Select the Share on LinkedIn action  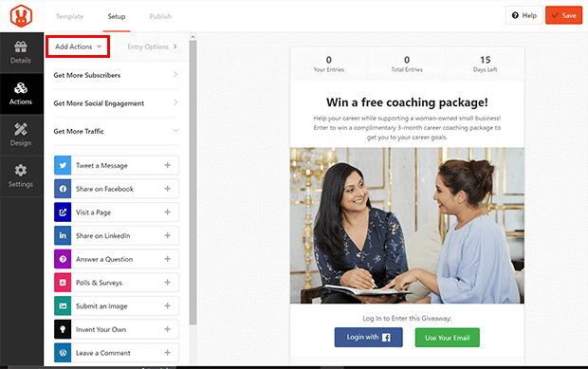117,236
